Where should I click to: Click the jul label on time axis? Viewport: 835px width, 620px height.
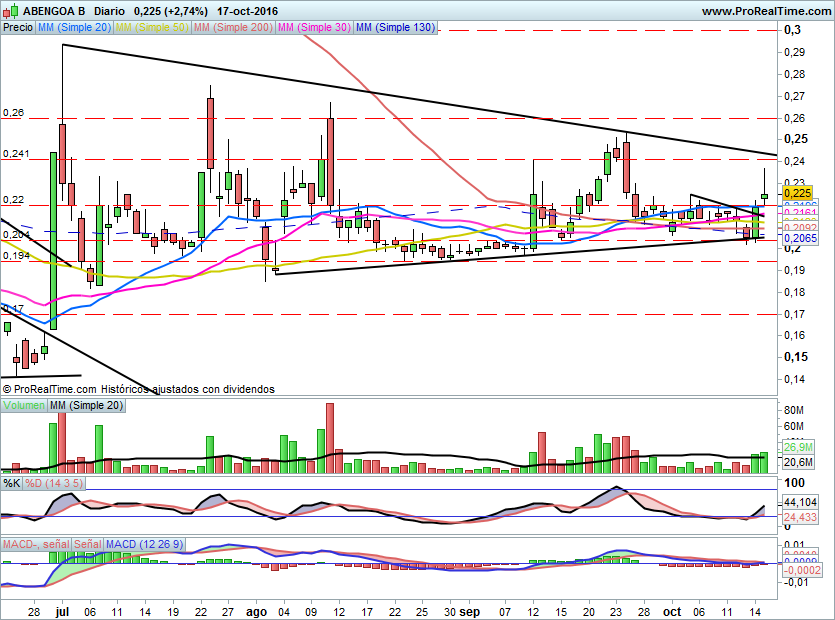(63, 612)
